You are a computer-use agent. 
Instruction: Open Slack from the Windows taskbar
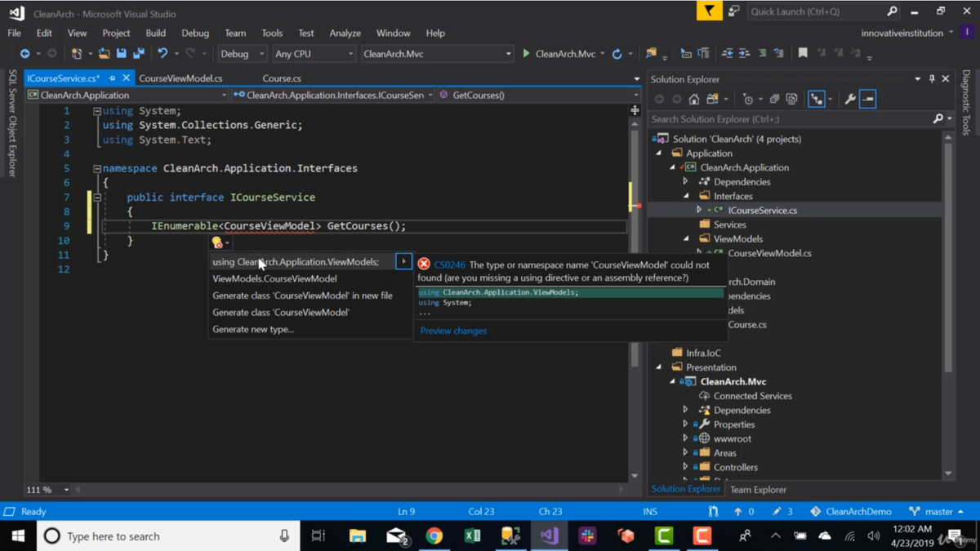(587, 536)
